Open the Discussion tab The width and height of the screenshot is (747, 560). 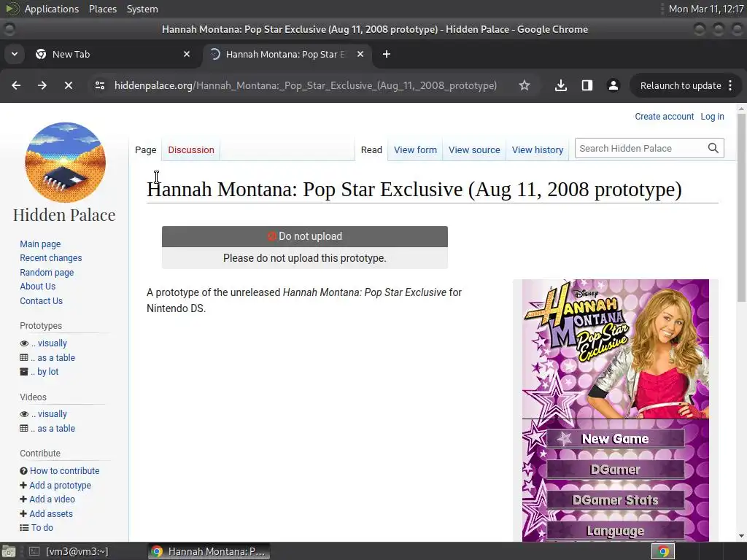click(x=191, y=150)
